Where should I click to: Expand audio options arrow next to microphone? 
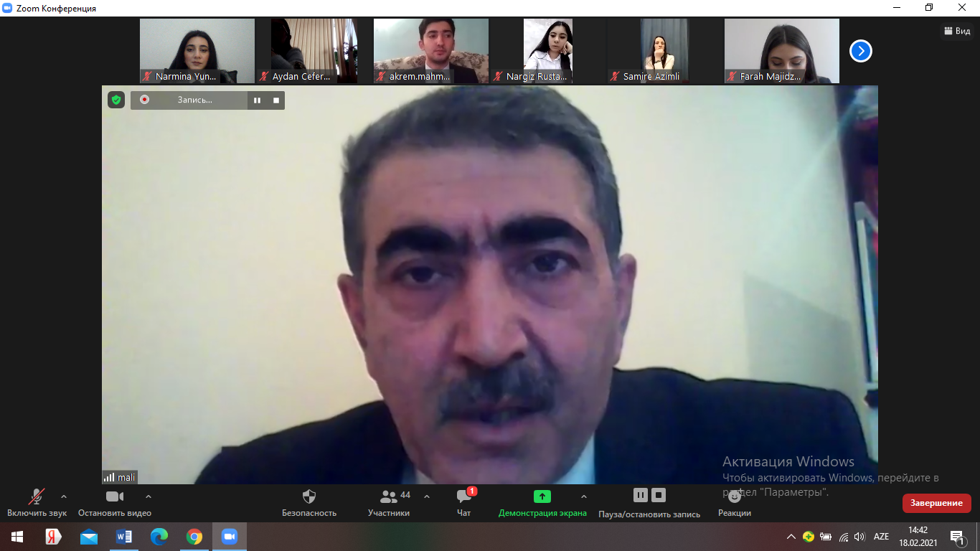[x=64, y=496]
